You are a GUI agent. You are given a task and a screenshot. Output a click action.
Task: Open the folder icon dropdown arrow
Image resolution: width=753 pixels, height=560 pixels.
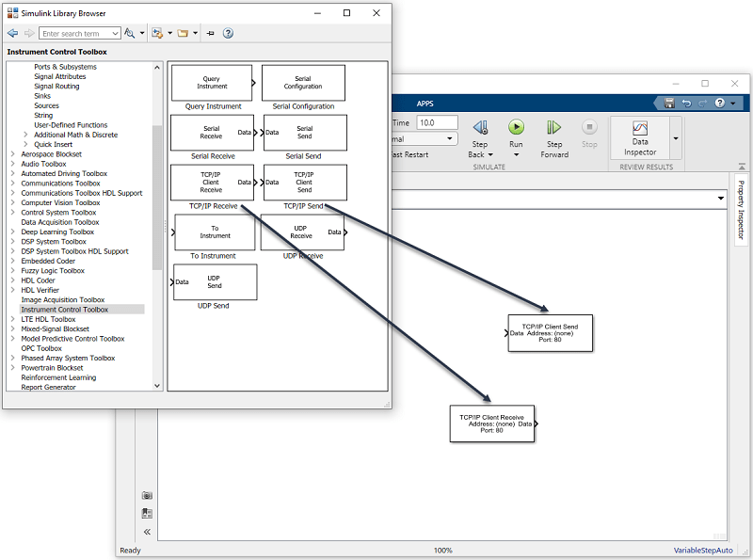(195, 33)
